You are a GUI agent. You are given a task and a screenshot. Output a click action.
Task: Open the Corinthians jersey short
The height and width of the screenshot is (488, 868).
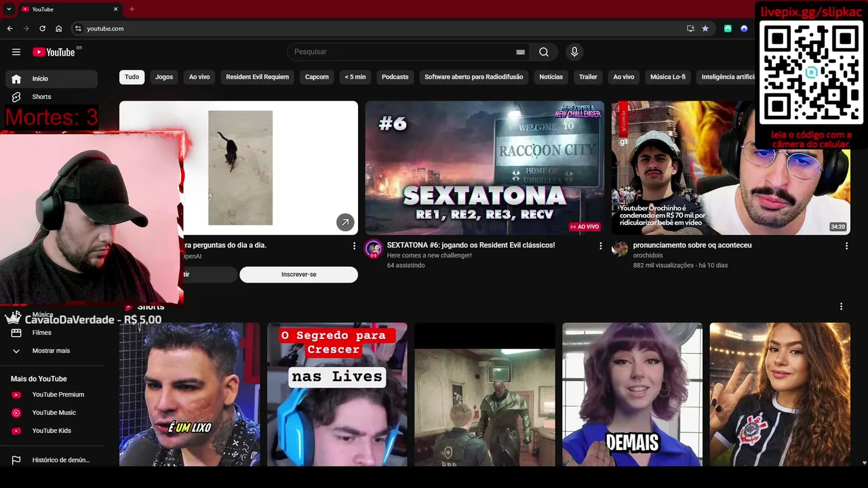pos(780,394)
